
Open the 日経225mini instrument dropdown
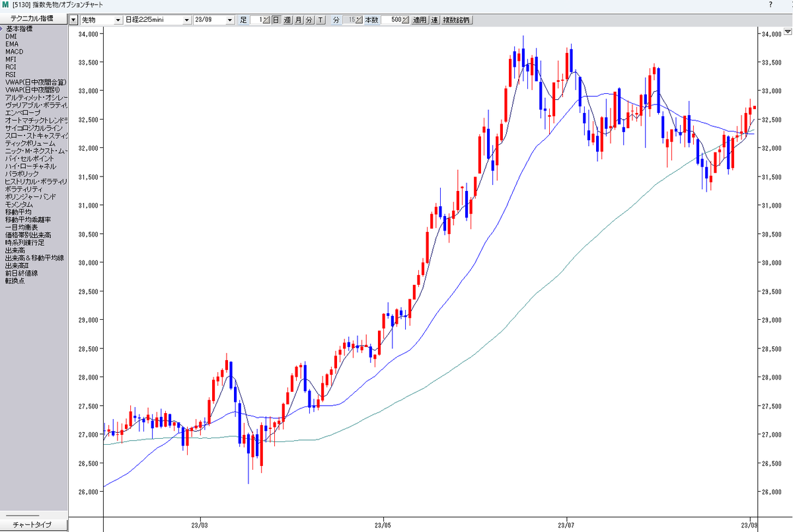click(x=158, y=20)
